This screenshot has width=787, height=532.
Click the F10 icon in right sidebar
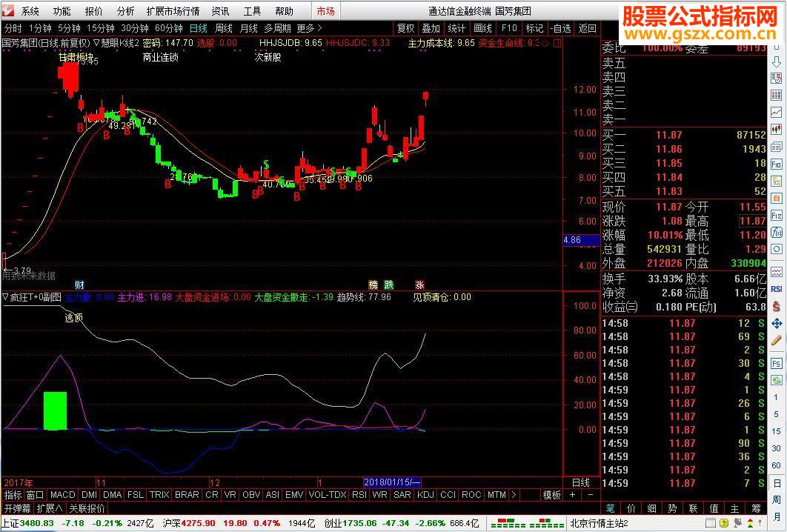(777, 164)
